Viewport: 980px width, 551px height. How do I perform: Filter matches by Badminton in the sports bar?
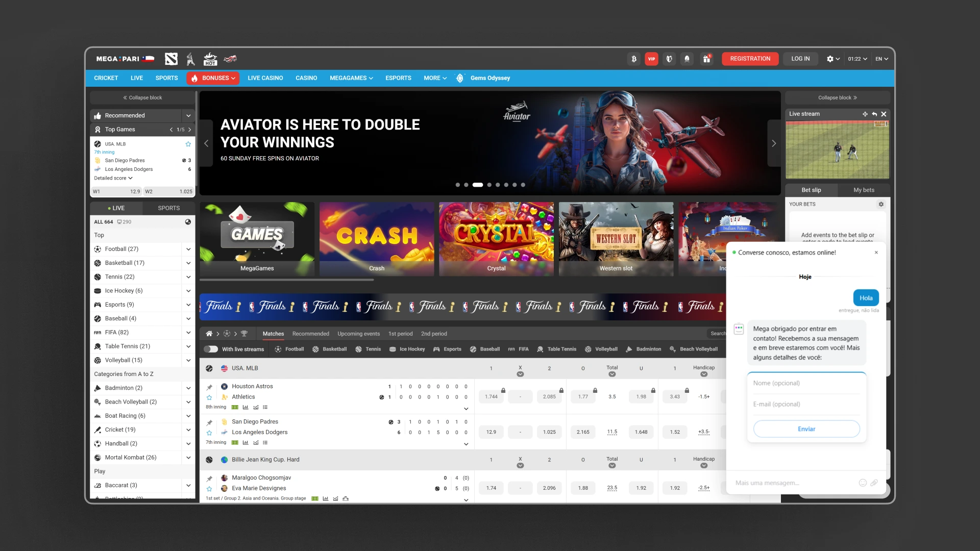643,349
